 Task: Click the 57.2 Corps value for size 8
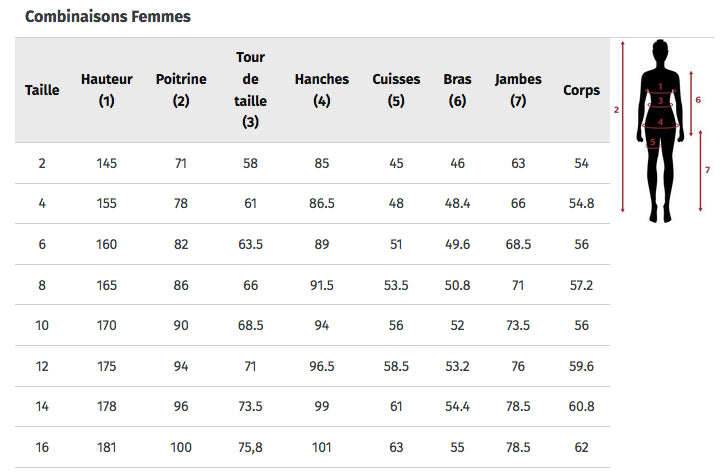pos(581,285)
